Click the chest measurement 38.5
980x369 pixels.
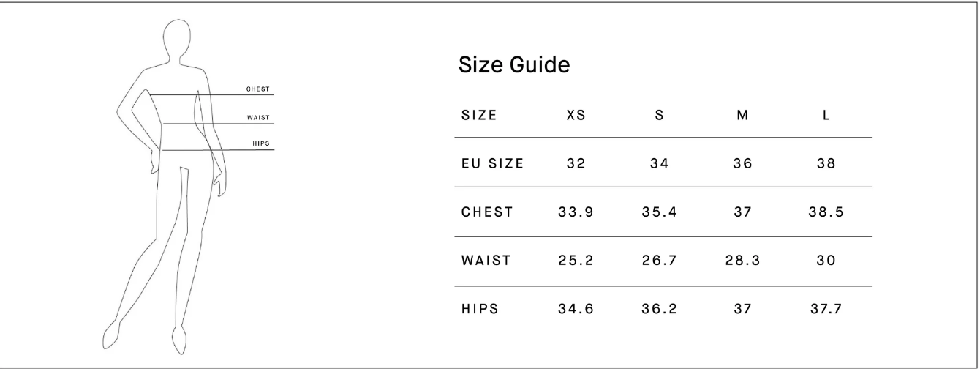point(826,212)
